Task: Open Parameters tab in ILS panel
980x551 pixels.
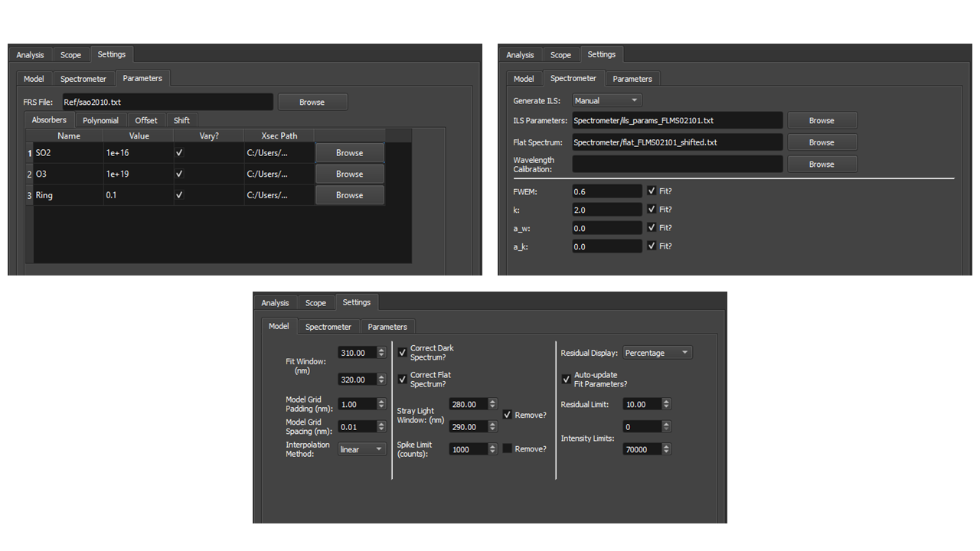Action: pos(632,79)
